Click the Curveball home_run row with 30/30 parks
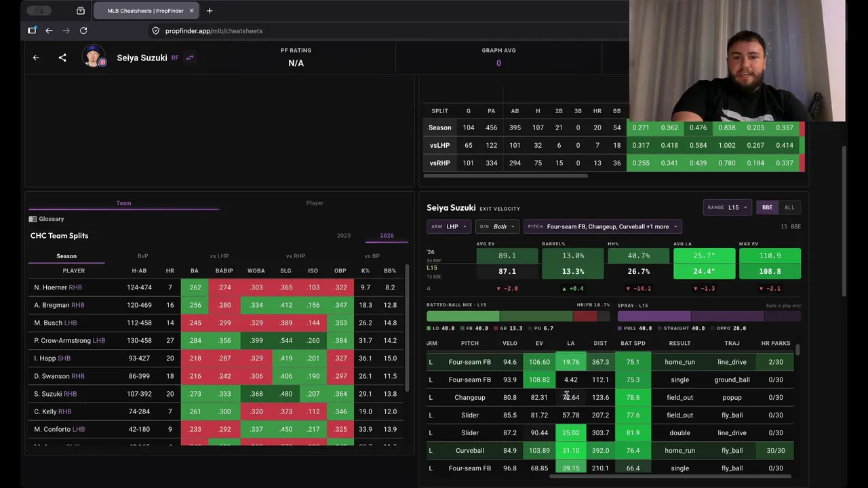Viewport: 868px width, 488px height. click(x=612, y=451)
